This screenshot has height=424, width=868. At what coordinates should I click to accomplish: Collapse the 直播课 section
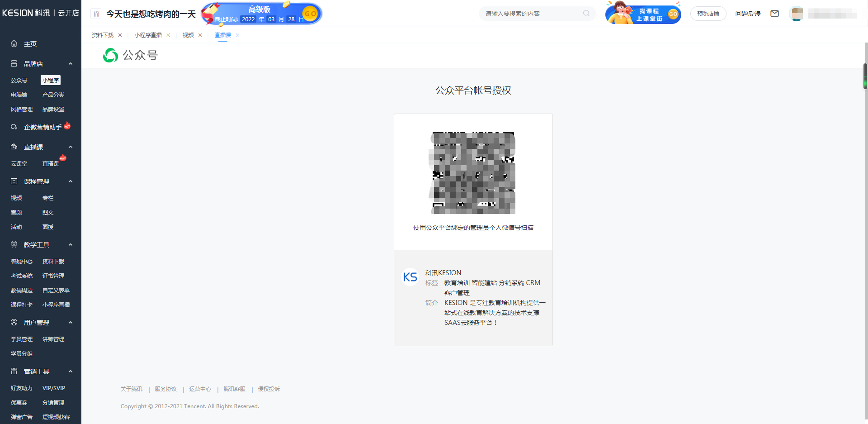coord(71,147)
